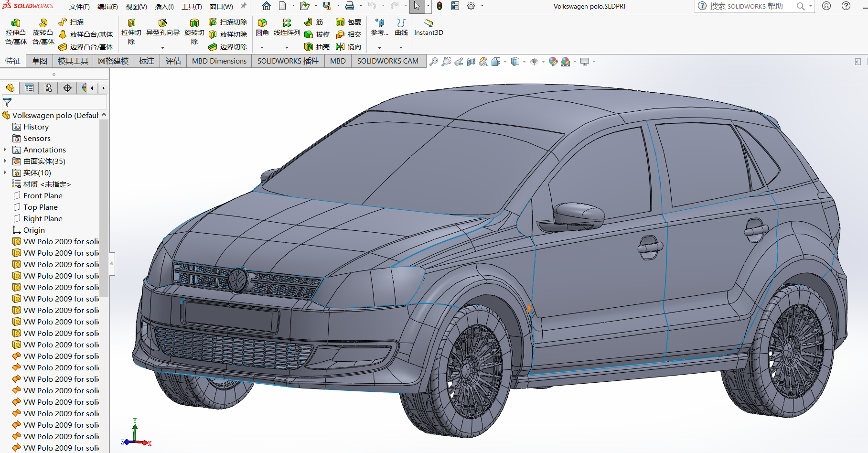The image size is (868, 453).
Task: Click the 镜向 mirror tool
Action: [348, 47]
